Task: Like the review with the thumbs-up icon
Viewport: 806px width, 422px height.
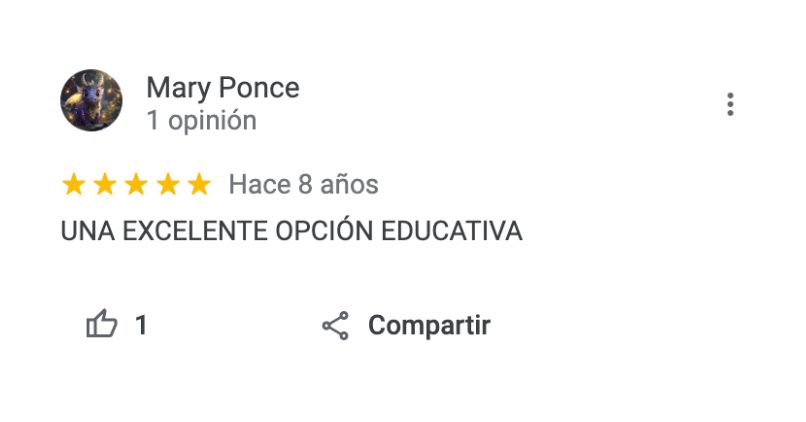Action: (x=102, y=325)
